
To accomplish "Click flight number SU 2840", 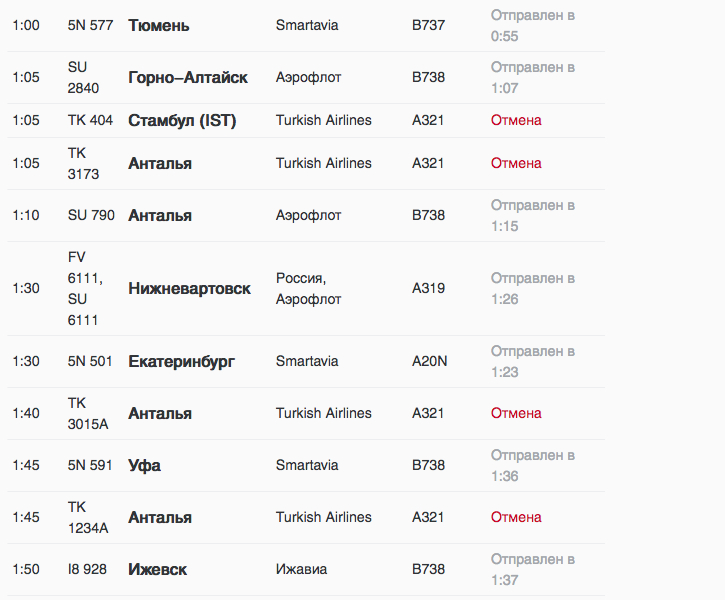I will pyautogui.click(x=83, y=77).
